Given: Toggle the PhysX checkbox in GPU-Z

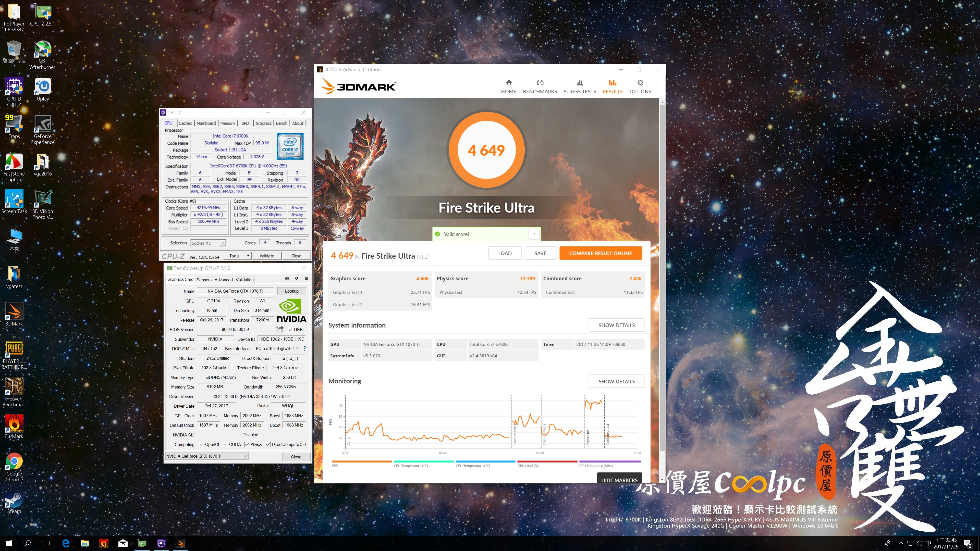Looking at the screenshot, I should point(247,444).
